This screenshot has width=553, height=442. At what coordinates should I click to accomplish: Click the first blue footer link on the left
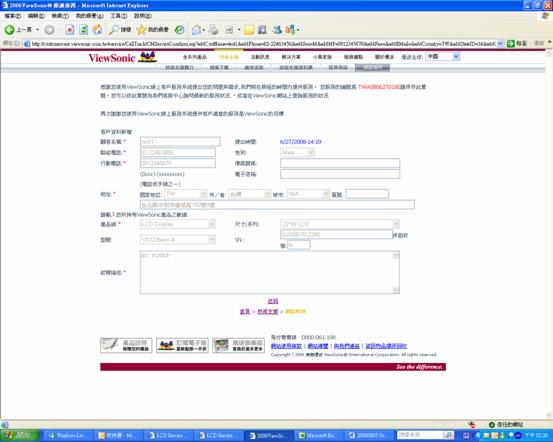click(x=286, y=346)
